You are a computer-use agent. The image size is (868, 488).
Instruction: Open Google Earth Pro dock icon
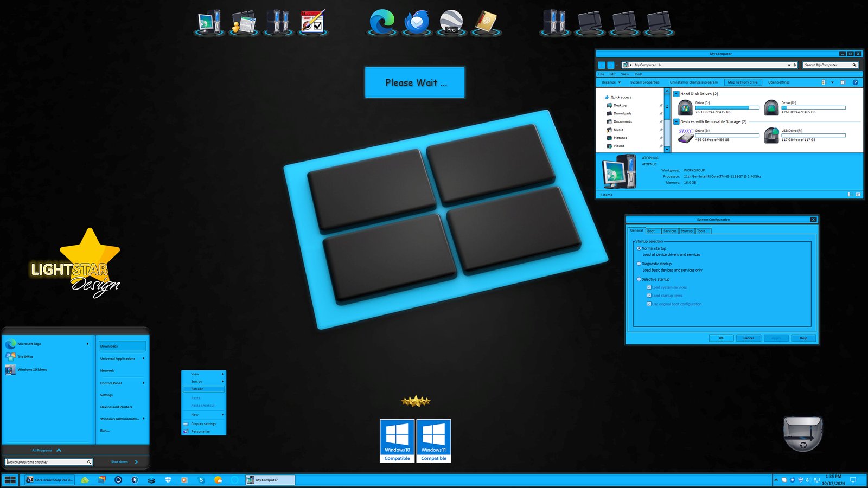[x=451, y=22]
